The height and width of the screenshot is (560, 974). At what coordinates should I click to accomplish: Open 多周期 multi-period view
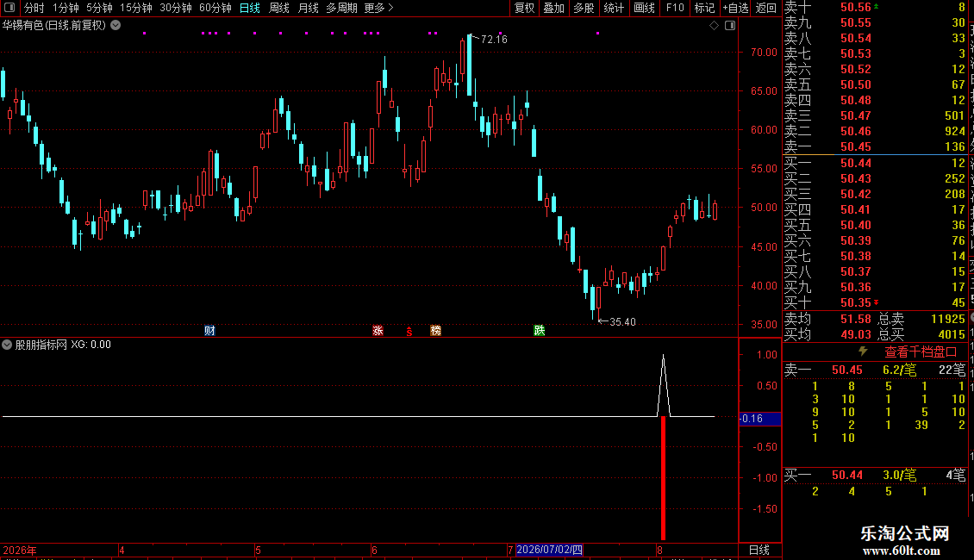pyautogui.click(x=341, y=8)
